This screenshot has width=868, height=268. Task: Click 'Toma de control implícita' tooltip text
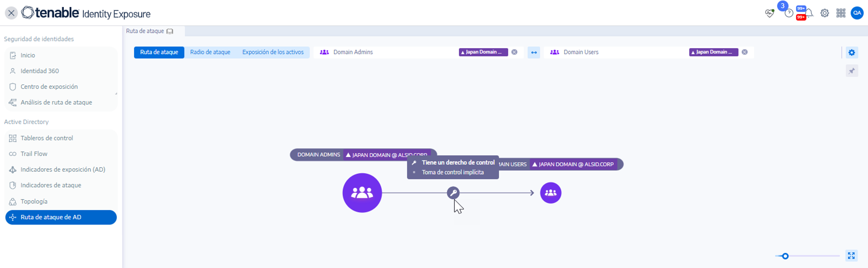453,172
